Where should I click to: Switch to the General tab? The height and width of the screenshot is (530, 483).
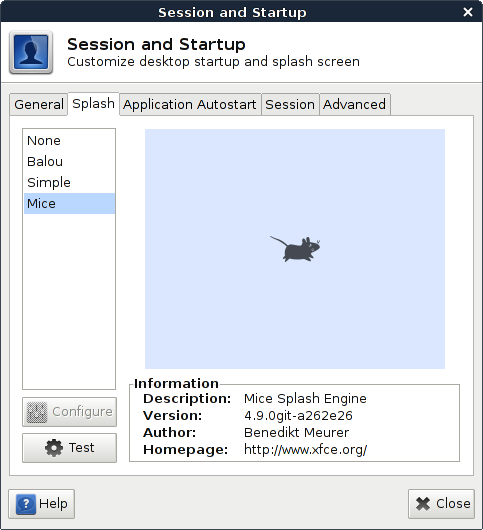coord(39,104)
